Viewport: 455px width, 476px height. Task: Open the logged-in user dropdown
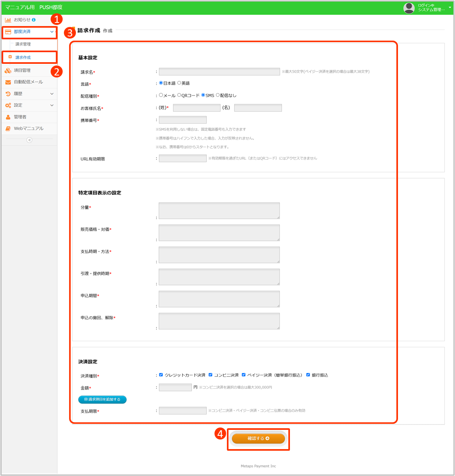click(x=449, y=8)
